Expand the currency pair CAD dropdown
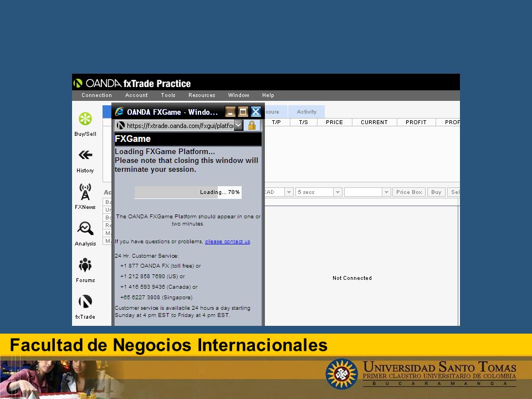Image resolution: width=532 pixels, height=399 pixels. (x=289, y=192)
